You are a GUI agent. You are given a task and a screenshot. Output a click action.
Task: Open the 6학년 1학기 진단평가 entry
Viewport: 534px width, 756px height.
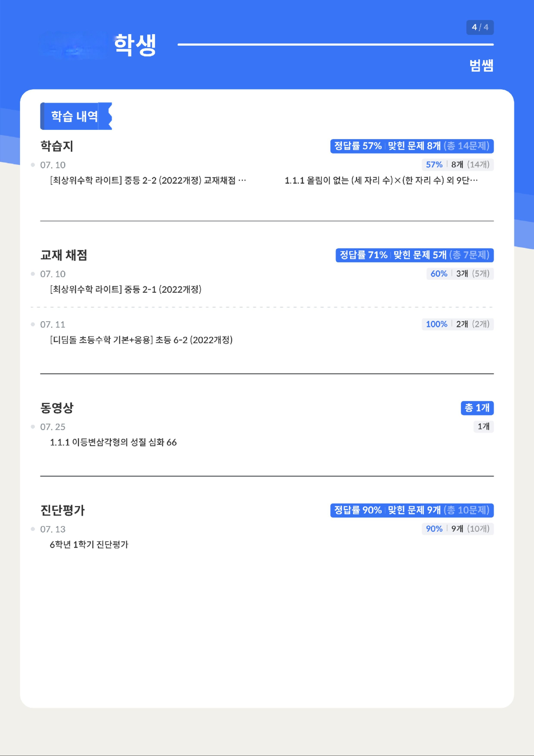click(89, 545)
